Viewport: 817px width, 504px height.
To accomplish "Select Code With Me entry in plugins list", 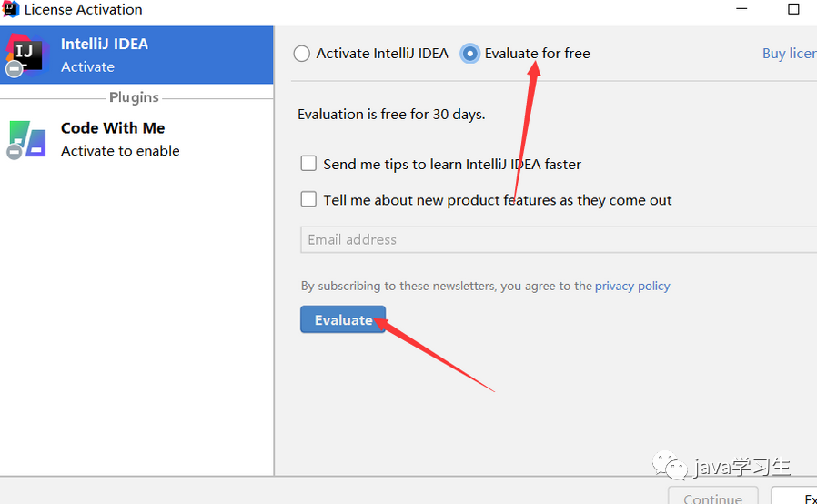I will (x=136, y=138).
